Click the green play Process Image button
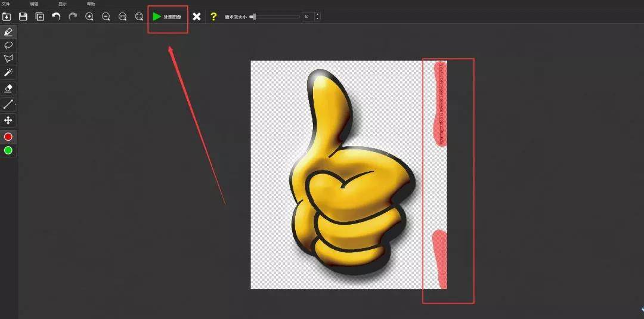 (x=166, y=17)
